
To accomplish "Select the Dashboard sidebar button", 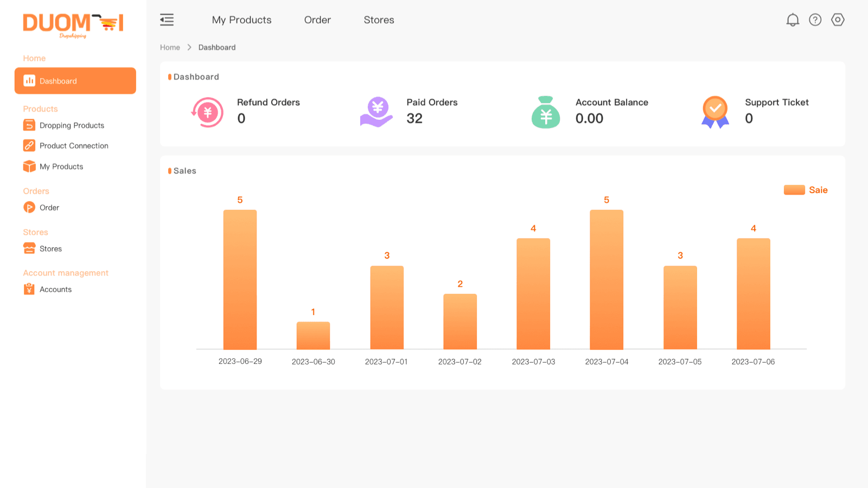I will pos(75,81).
